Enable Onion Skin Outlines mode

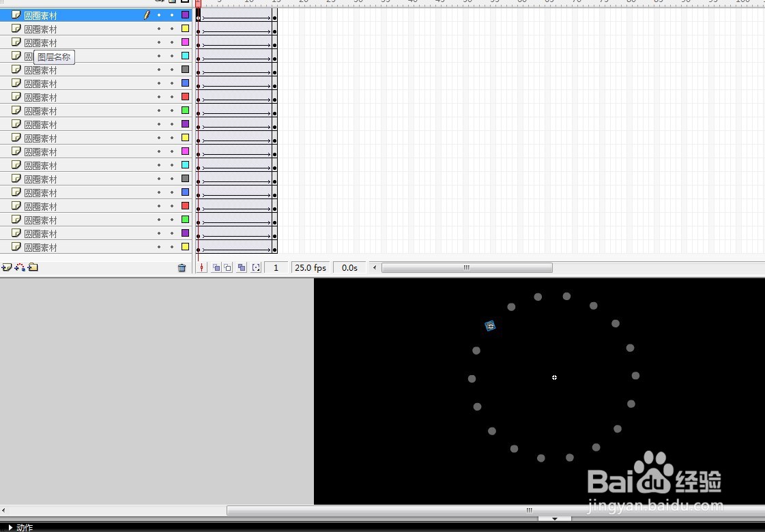(227, 268)
